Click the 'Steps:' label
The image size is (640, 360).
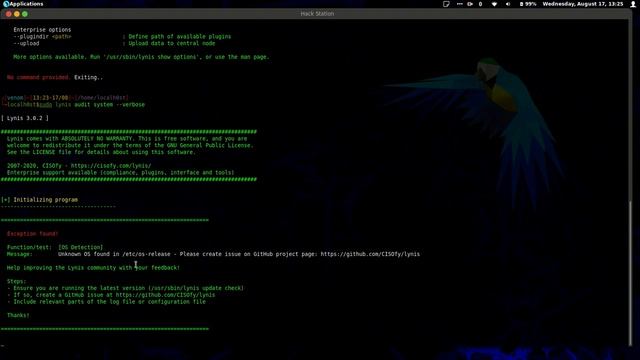[16, 281]
